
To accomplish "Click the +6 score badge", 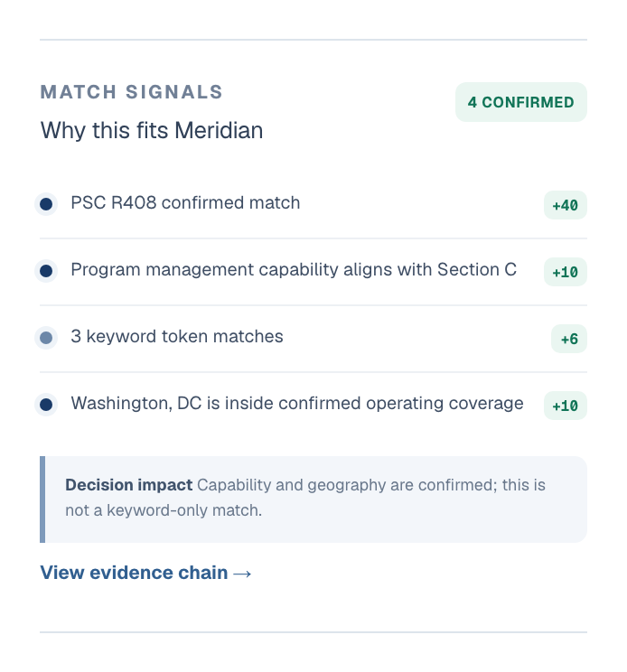I will [568, 339].
